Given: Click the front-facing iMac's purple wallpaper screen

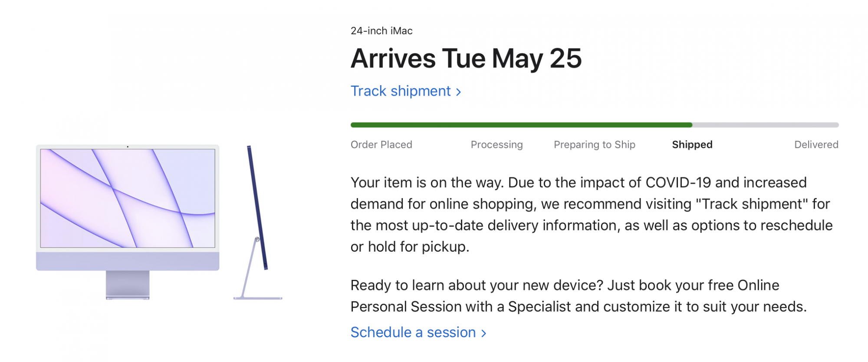Looking at the screenshot, I should 128,198.
